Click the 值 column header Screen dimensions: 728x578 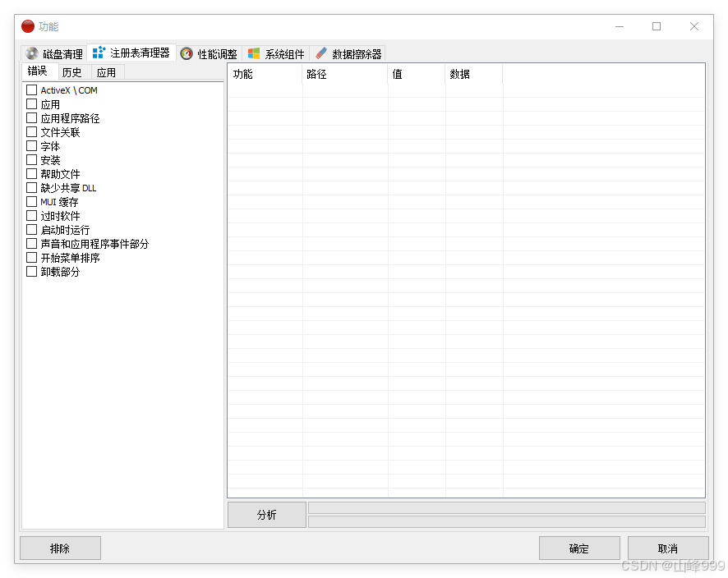coord(417,74)
